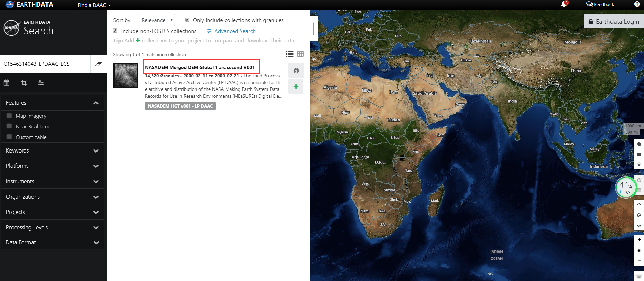Reset map to home view

(x=639, y=250)
